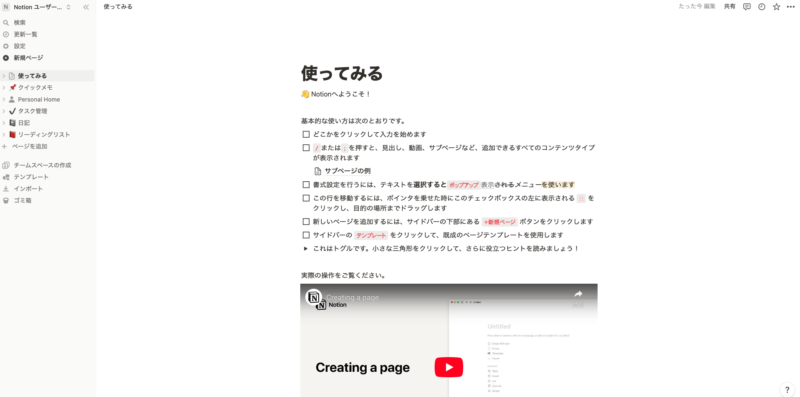The width and height of the screenshot is (800, 397).
Task: Click the page icon beside サブページの例
Action: [x=318, y=171]
